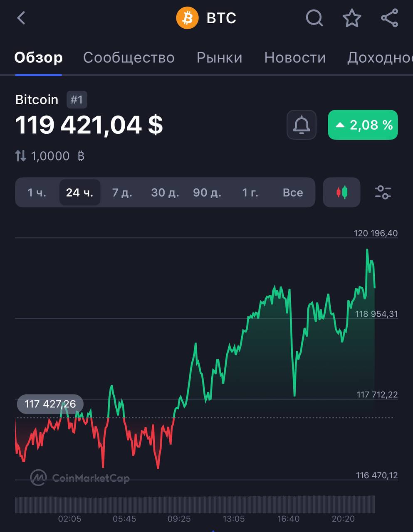413x532 pixels.
Task: Tap the green 2,08 % change button
Action: point(363,125)
